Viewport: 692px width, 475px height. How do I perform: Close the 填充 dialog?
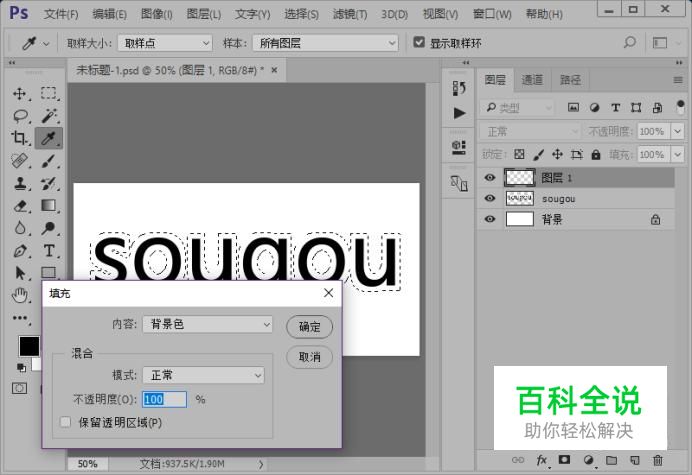pos(328,293)
